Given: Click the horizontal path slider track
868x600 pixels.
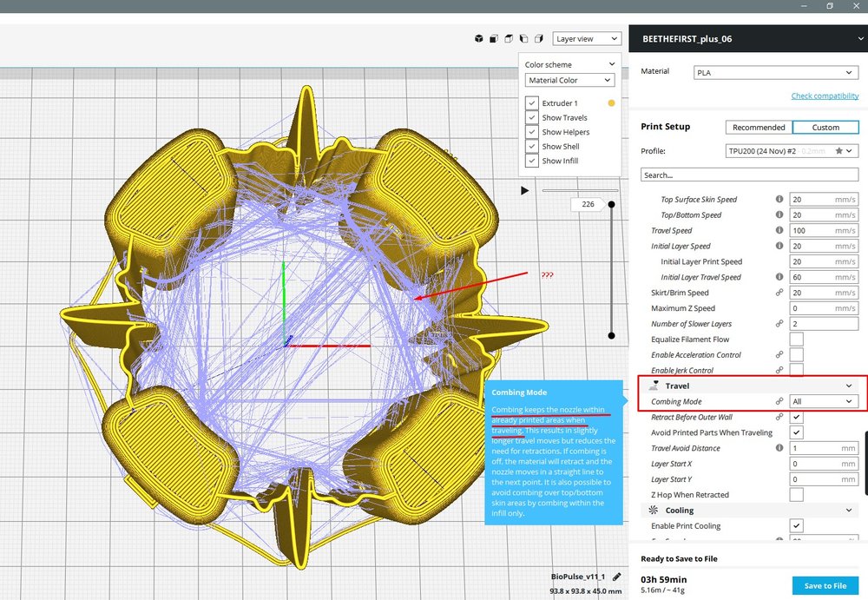Looking at the screenshot, I should (580, 190).
